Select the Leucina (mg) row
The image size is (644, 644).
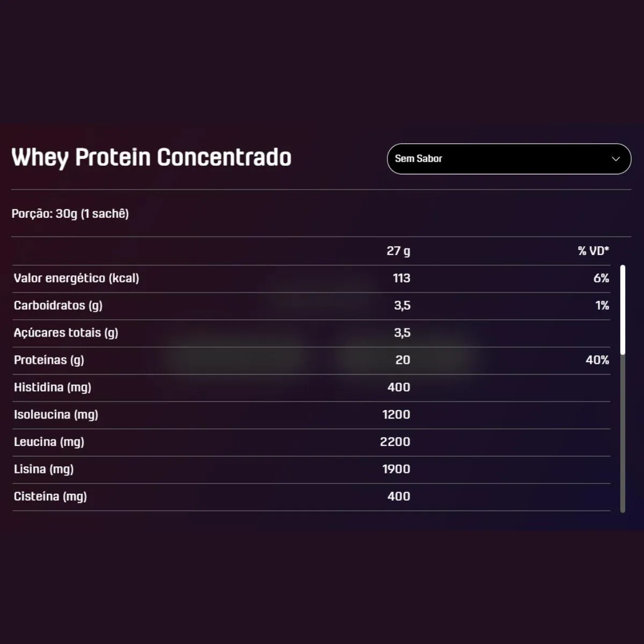pyautogui.click(x=311, y=443)
